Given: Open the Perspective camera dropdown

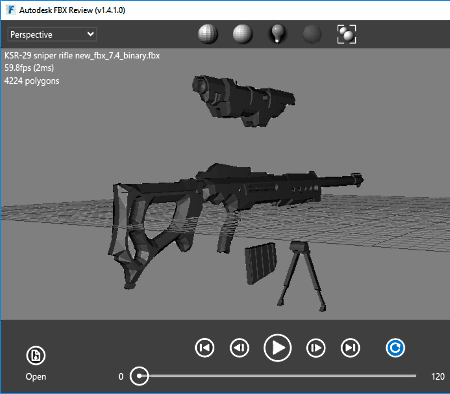Looking at the screenshot, I should point(52,34).
